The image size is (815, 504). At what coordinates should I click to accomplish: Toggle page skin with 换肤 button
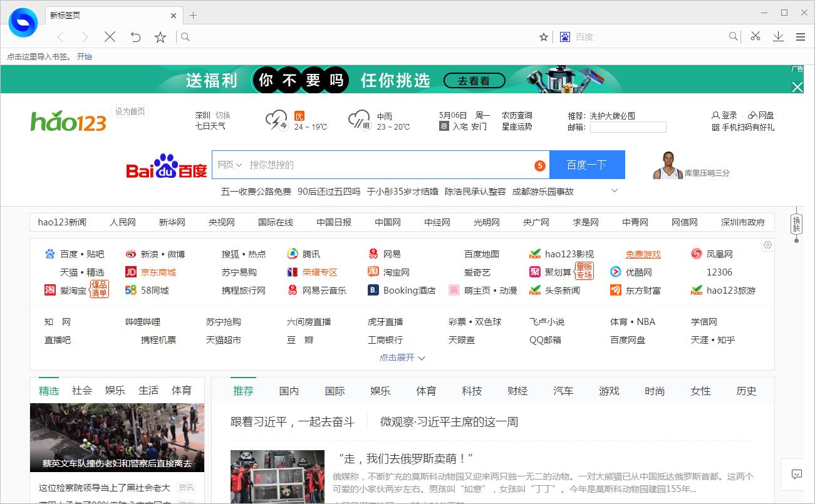[797, 224]
